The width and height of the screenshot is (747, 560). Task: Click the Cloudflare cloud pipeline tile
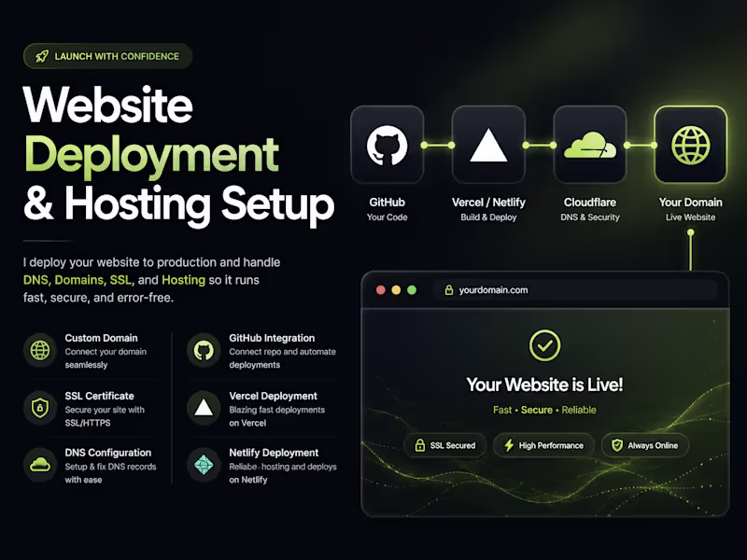point(590,145)
